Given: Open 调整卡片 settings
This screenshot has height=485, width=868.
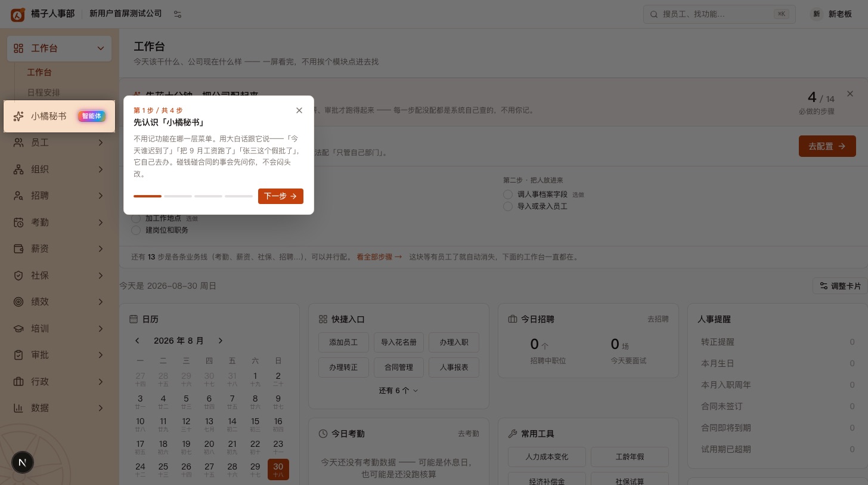Looking at the screenshot, I should click(x=840, y=286).
